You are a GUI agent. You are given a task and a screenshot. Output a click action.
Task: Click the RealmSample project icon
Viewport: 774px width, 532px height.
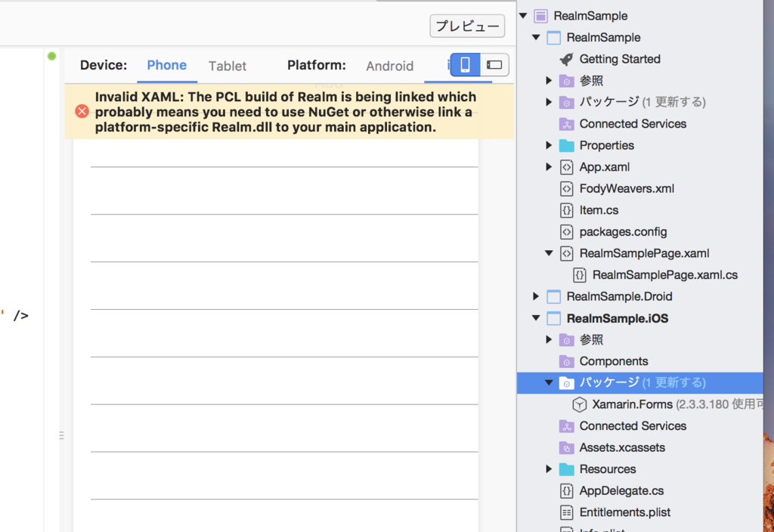554,38
